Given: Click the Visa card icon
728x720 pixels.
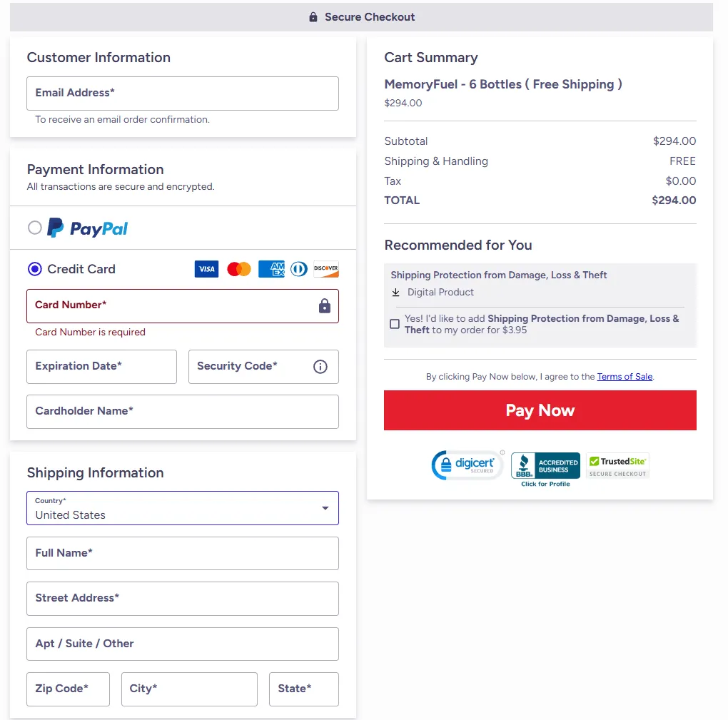Looking at the screenshot, I should click(x=206, y=269).
